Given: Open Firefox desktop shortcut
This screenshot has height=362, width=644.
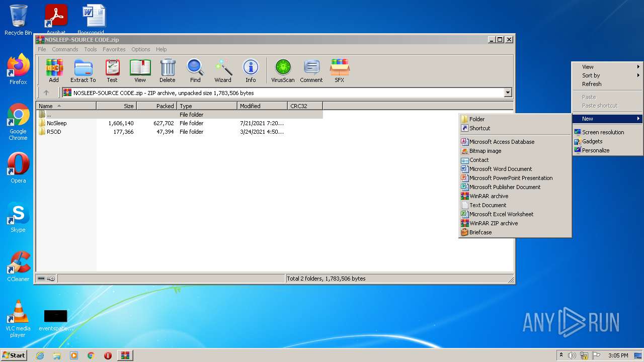Looking at the screenshot, I should coord(18,69).
